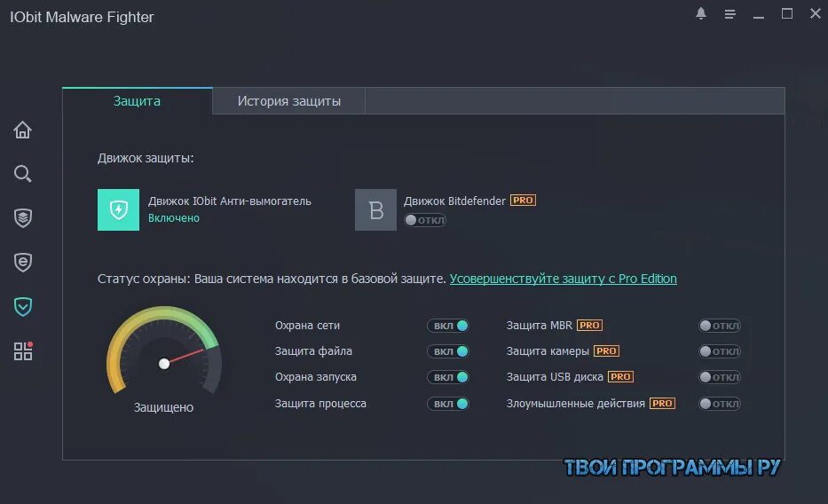
Task: Click the Защита процесса label
Action: [x=320, y=403]
